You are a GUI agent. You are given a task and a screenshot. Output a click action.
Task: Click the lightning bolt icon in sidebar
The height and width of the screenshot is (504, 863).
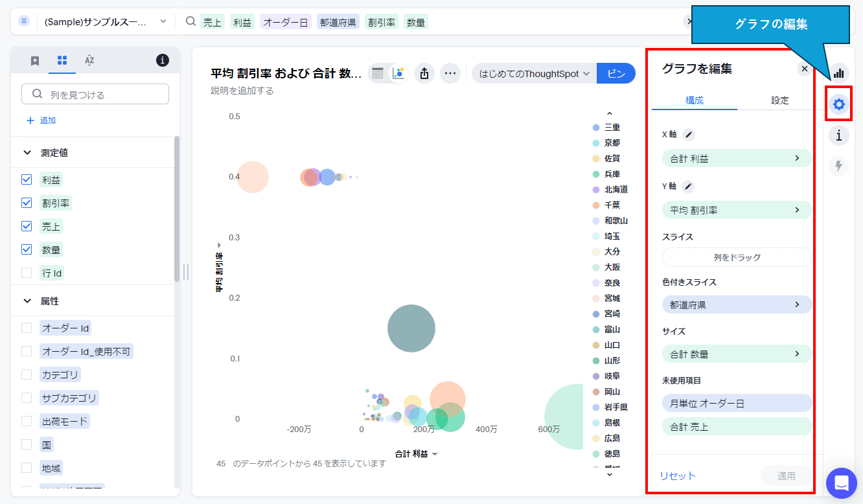tap(838, 166)
